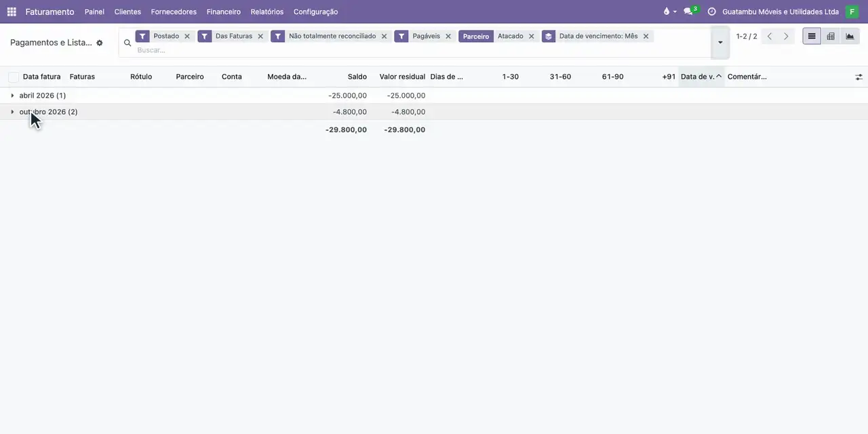Screen dimensions: 868x434
Task: Click the search magnifier icon
Action: click(127, 43)
